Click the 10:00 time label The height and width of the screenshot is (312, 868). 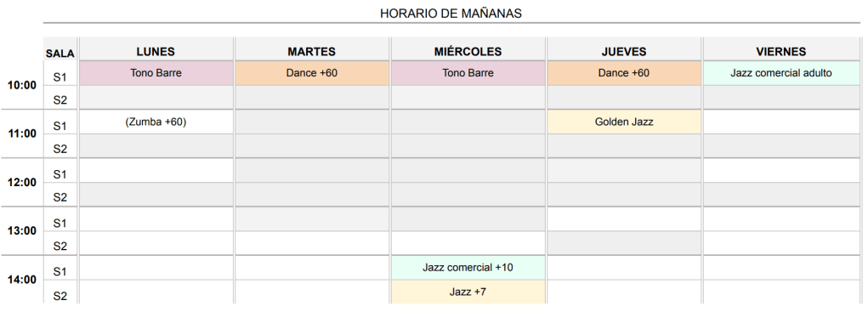pyautogui.click(x=21, y=85)
